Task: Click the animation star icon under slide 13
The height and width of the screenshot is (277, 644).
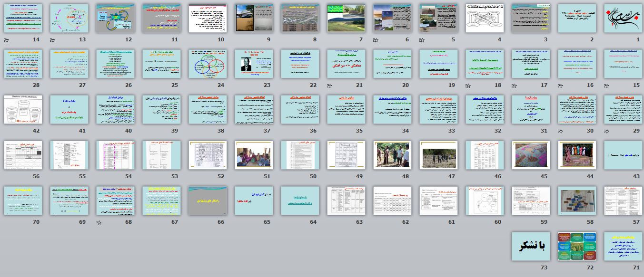Action: pyautogui.click(x=52, y=40)
